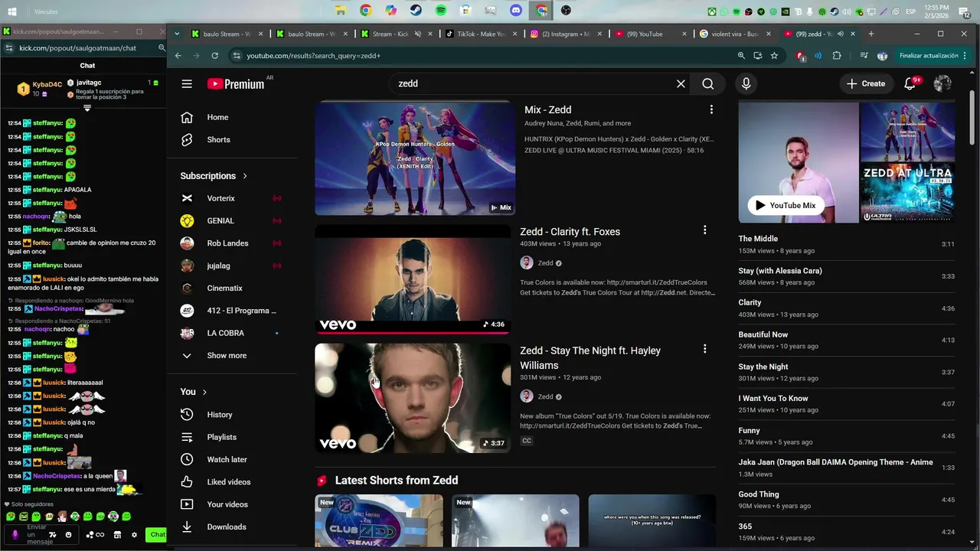Expand the You section chevron
Screen dimensions: 980x551
(x=204, y=392)
